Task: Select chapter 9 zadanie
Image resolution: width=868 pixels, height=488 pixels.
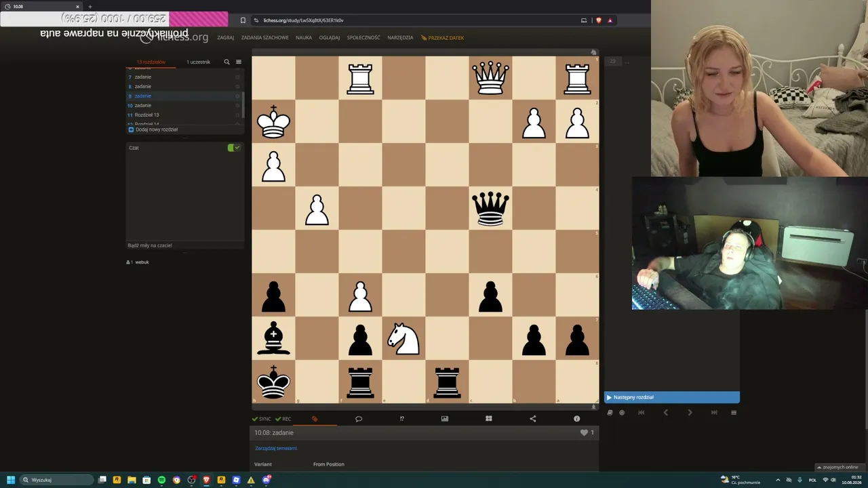Action: tap(184, 96)
